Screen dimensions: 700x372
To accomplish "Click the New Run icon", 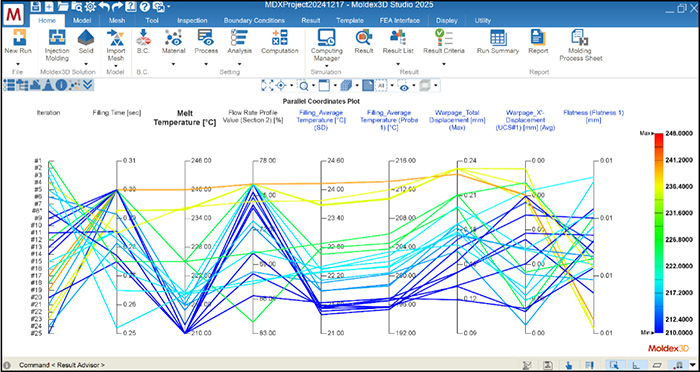I will pyautogui.click(x=18, y=37).
